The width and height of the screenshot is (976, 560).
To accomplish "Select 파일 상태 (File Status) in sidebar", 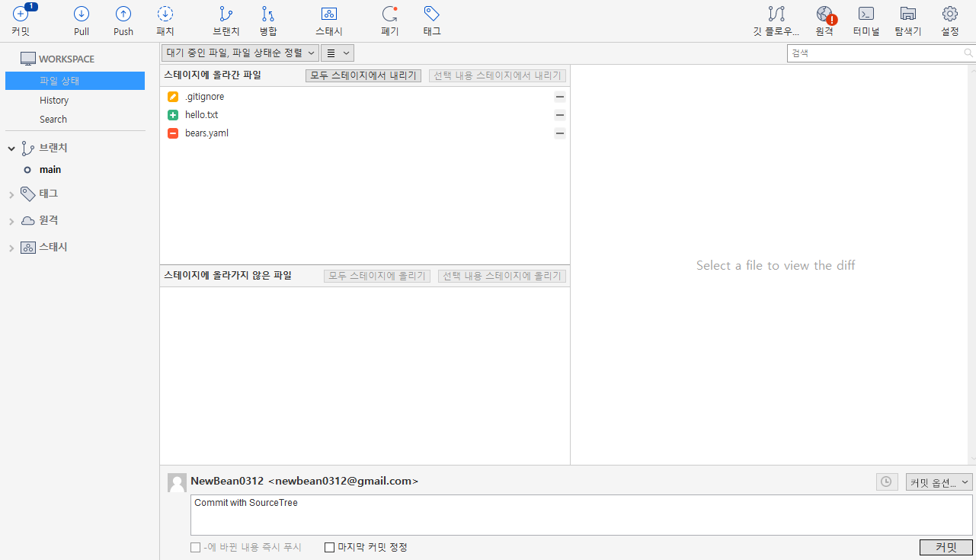I will point(75,81).
